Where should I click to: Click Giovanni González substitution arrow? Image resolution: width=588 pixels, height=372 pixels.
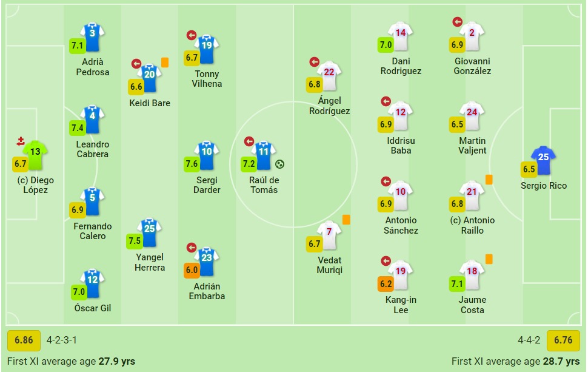tap(457, 22)
